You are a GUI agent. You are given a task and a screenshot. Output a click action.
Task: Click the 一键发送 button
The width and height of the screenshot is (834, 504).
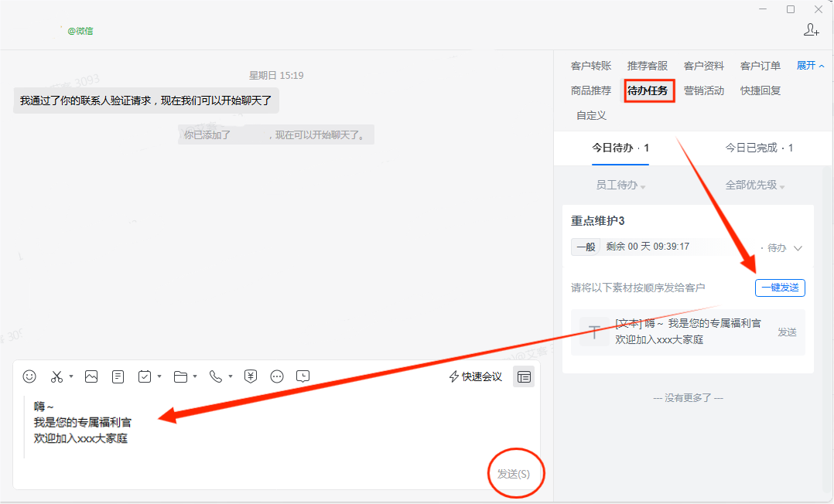[x=780, y=288]
